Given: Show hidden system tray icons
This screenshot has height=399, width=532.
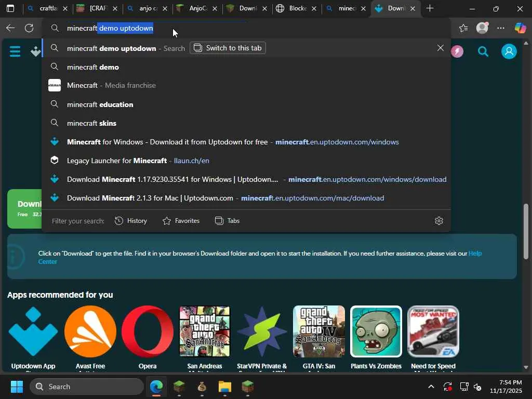Looking at the screenshot, I should (431, 387).
